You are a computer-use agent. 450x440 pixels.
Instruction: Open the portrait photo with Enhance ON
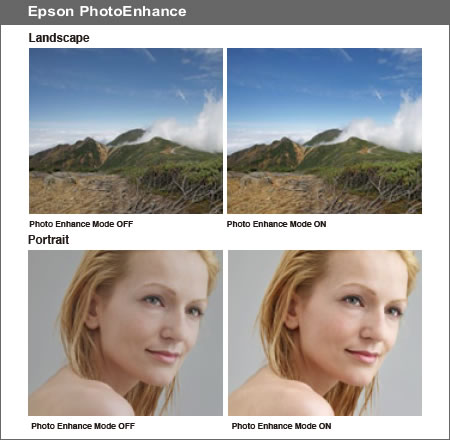pyautogui.click(x=325, y=333)
